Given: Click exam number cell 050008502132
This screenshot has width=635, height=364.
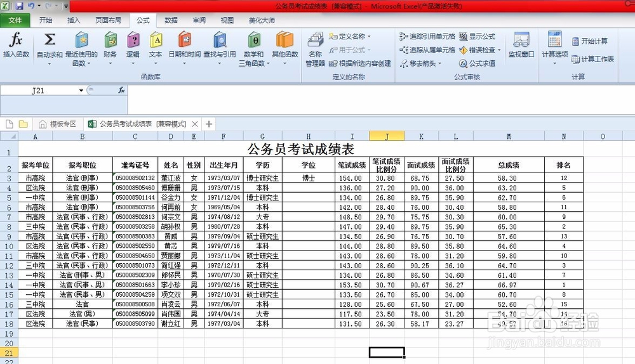Looking at the screenshot, I should coord(135,178).
